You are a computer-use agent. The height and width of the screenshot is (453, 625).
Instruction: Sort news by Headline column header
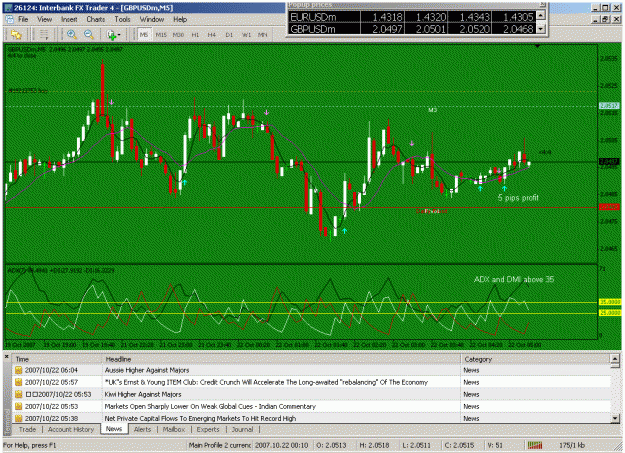(281, 359)
